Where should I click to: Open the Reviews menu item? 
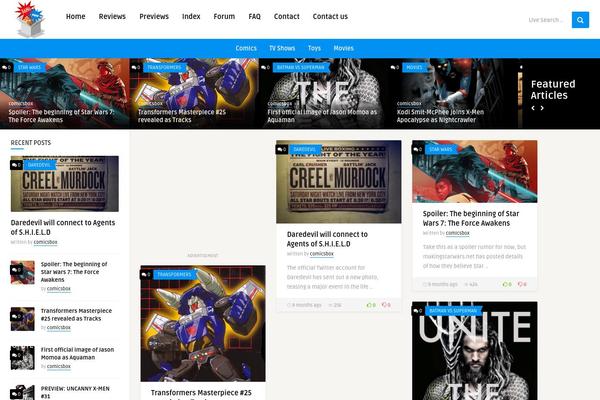[112, 16]
